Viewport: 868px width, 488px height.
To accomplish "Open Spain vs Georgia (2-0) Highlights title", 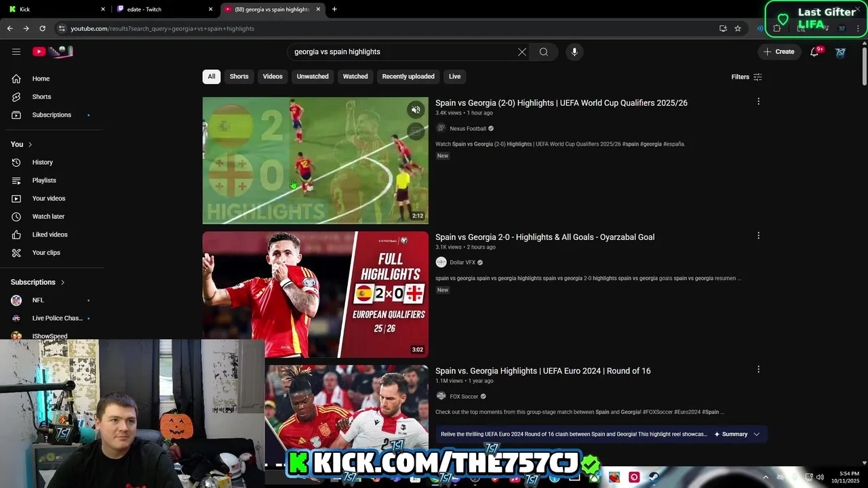I will click(x=561, y=103).
